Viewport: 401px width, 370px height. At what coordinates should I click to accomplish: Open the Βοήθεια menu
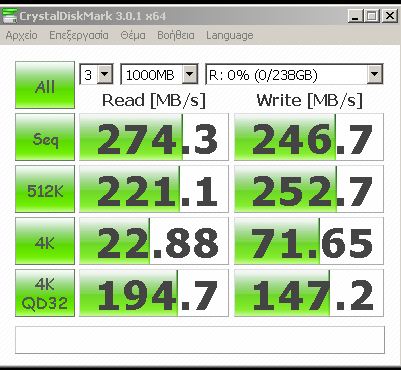click(176, 35)
